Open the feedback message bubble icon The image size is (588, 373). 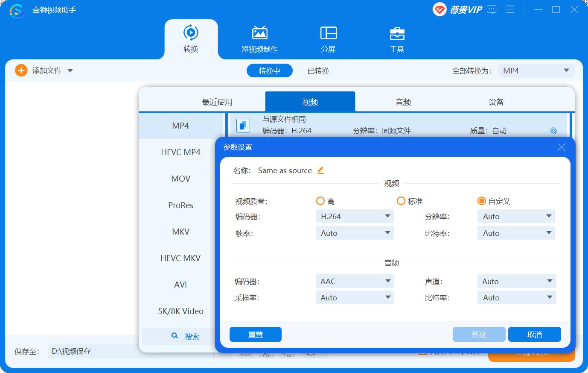tap(491, 9)
